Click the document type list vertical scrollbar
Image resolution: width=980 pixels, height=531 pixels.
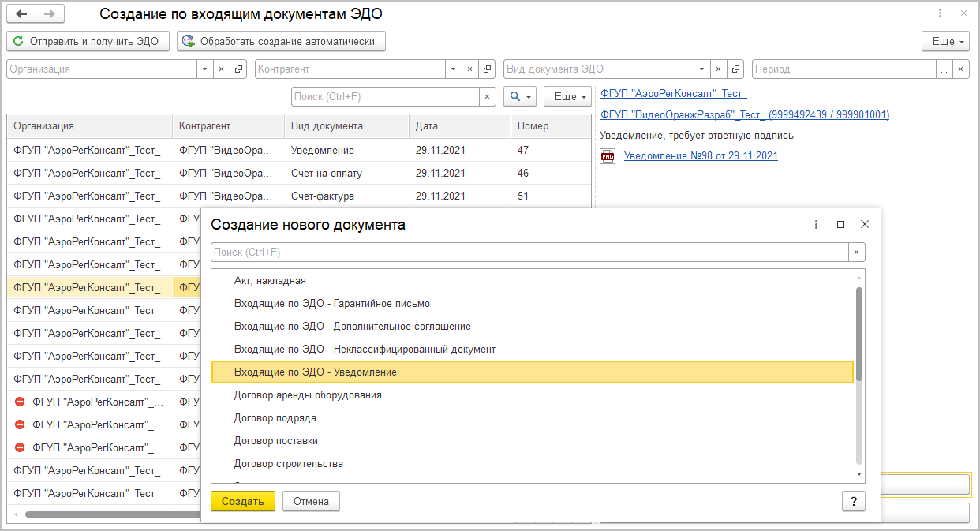pos(859,331)
